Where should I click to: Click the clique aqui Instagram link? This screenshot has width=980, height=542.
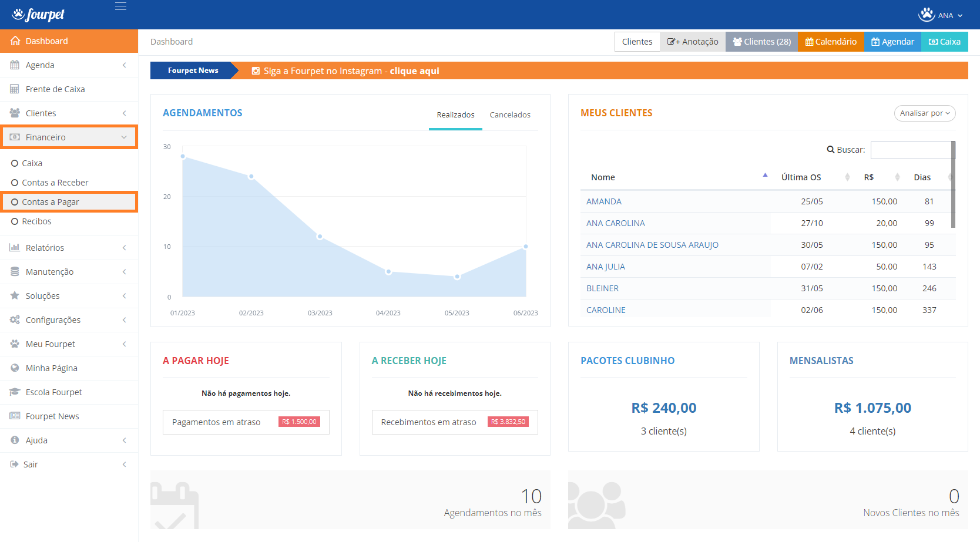point(414,71)
